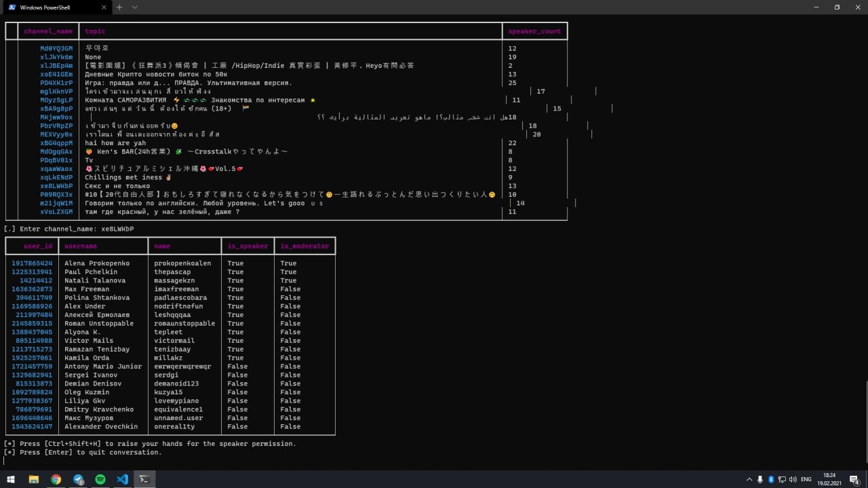Viewport: 868px width, 488px height.
Task: Select username Alena Prokopenko
Action: point(97,263)
